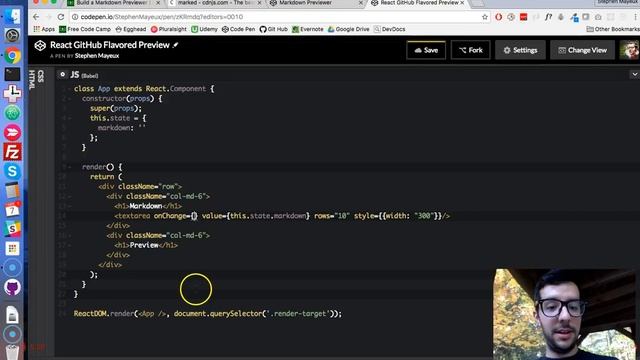Open the Git Hub bookmark
This screenshot has width=640, height=360.
point(273,29)
